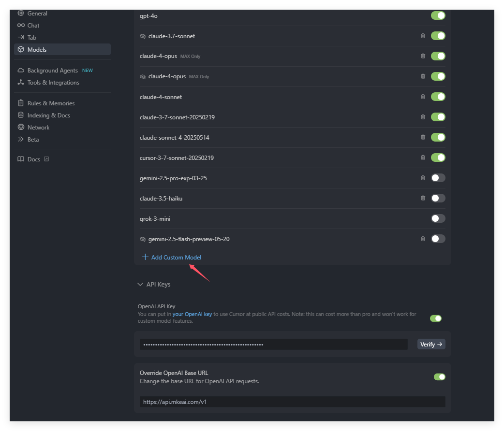This screenshot has width=504, height=431.
Task: Delete claude-4-sonnet with its trash icon
Action: [423, 96]
